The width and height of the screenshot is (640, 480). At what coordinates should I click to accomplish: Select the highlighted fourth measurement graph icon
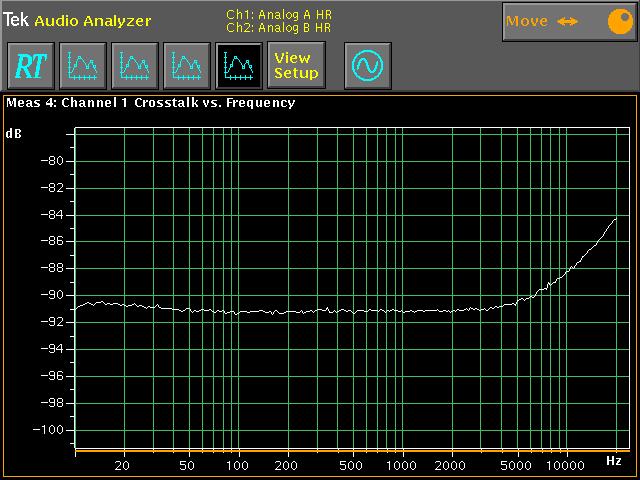(239, 66)
